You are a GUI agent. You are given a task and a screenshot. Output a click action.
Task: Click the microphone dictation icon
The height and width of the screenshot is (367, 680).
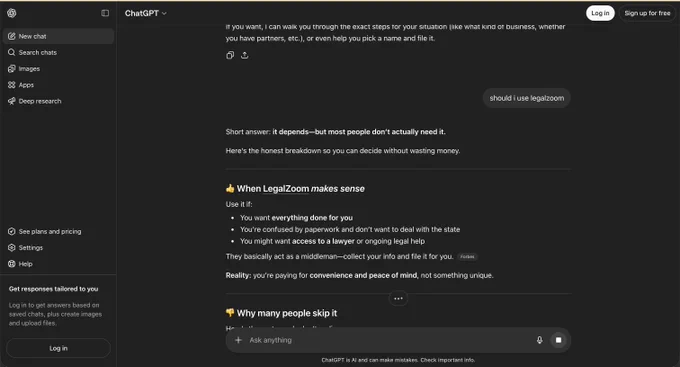[539, 340]
